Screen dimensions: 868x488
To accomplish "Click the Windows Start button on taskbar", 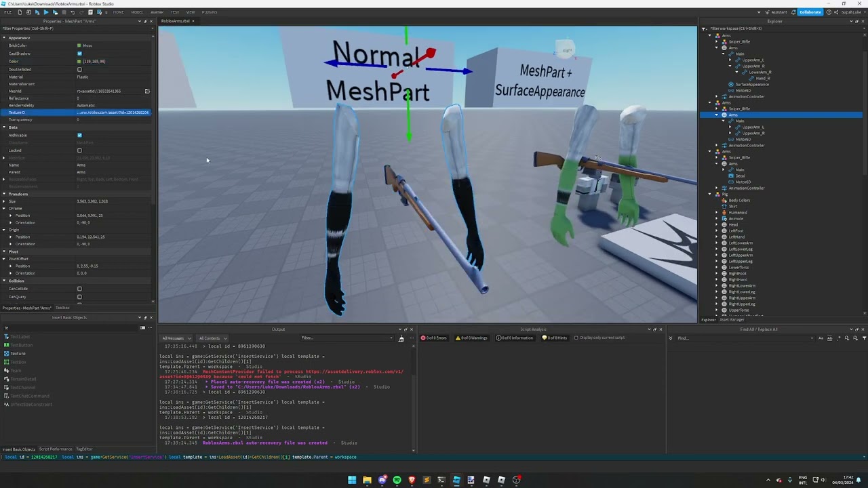I will point(352,480).
